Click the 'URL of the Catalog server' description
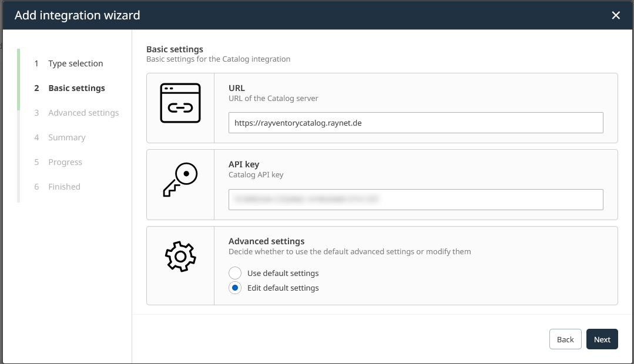634x364 pixels. click(x=273, y=98)
